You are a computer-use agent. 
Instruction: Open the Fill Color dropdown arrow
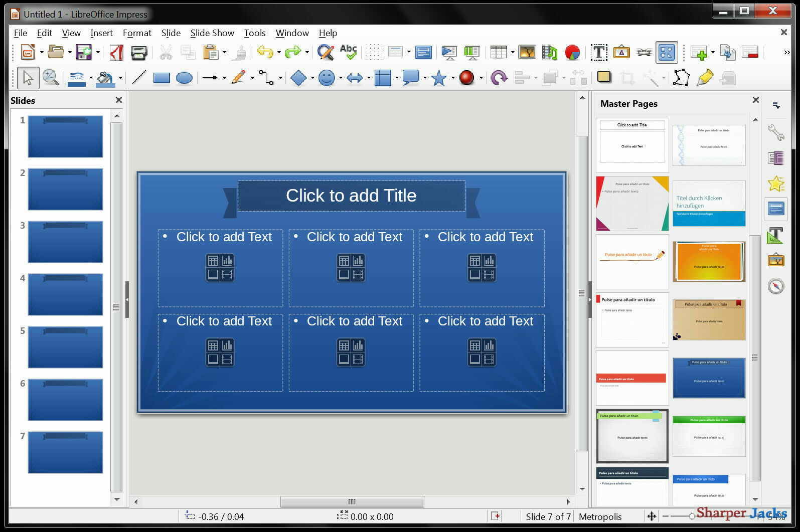(120, 78)
